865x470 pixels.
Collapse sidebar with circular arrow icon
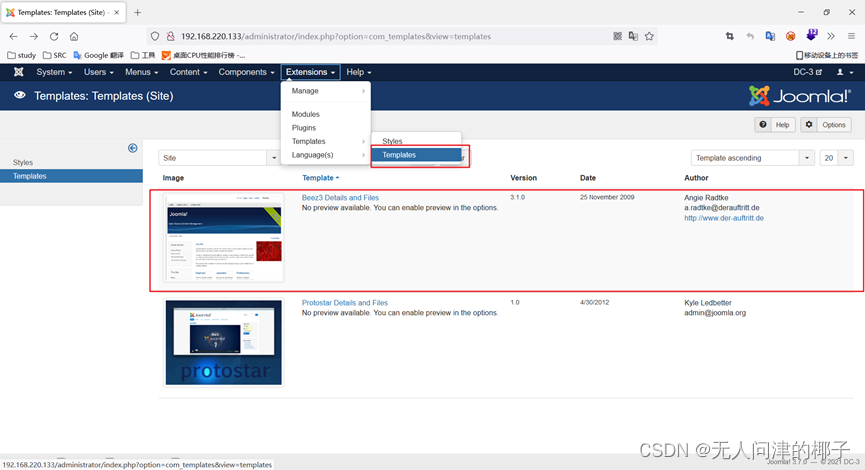click(x=132, y=148)
